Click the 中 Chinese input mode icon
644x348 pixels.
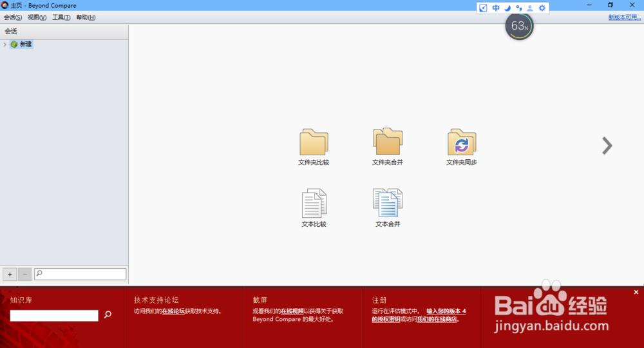[496, 8]
